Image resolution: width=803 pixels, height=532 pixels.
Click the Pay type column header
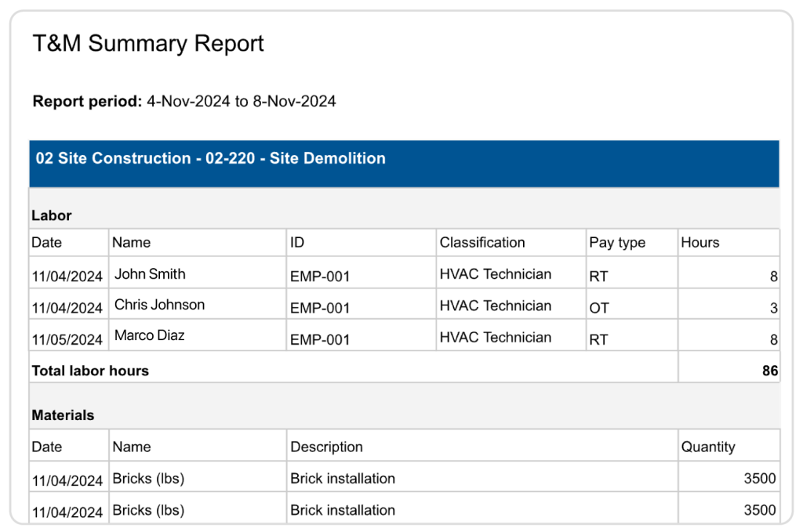pyautogui.click(x=617, y=243)
